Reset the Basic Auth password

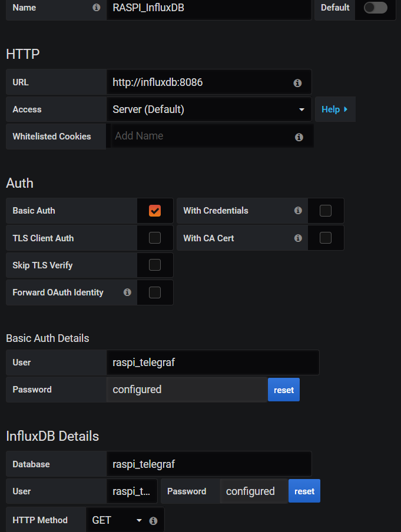pyautogui.click(x=284, y=390)
